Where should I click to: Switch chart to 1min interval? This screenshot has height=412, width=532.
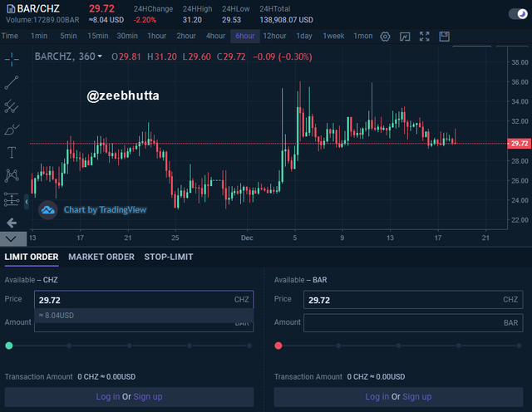(39, 36)
